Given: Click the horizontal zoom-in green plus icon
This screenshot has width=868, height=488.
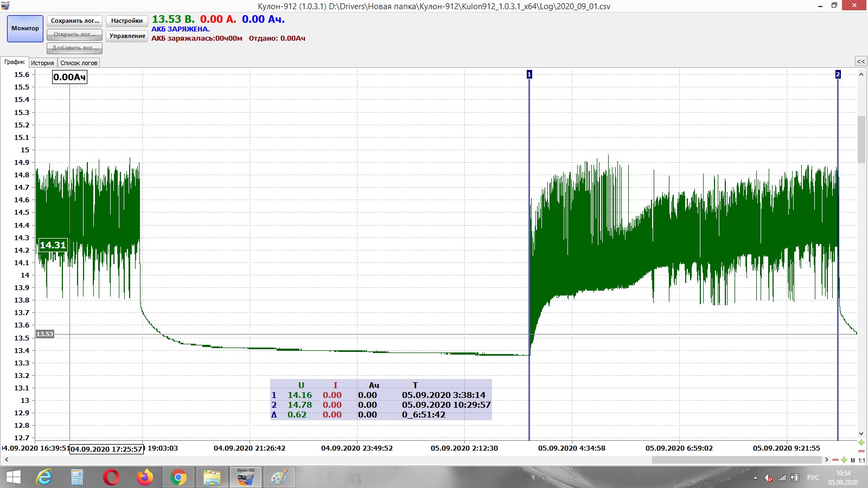Looking at the screenshot, I should 844,460.
